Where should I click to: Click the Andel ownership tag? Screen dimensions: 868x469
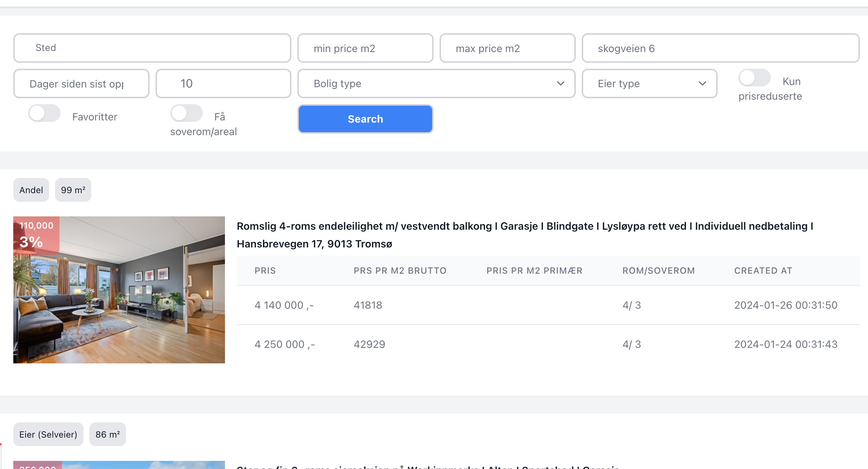click(31, 190)
